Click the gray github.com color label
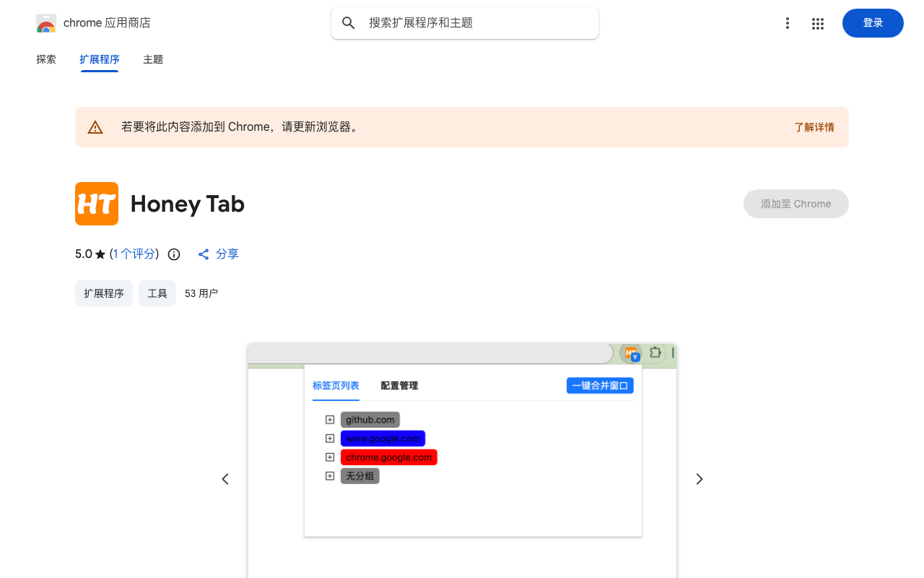The image size is (924, 578). click(x=370, y=420)
